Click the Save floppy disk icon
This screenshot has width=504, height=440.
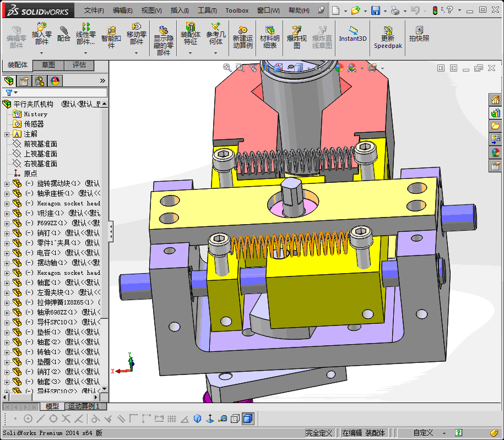point(375,10)
